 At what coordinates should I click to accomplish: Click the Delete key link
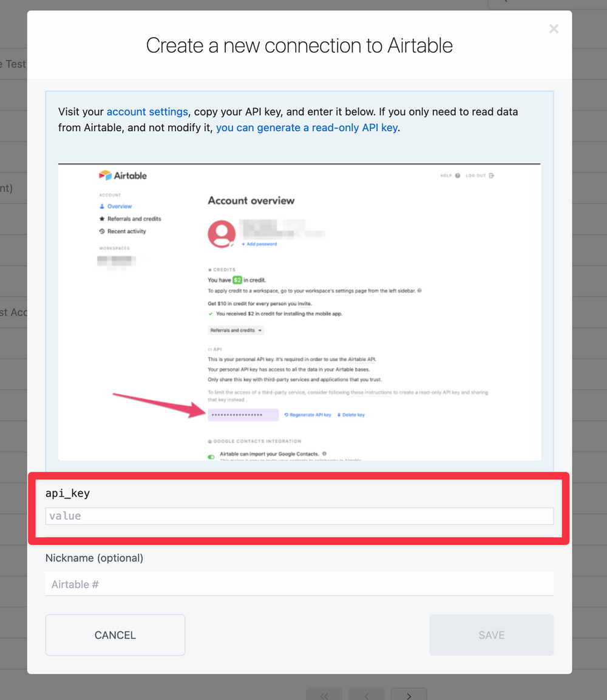(351, 415)
